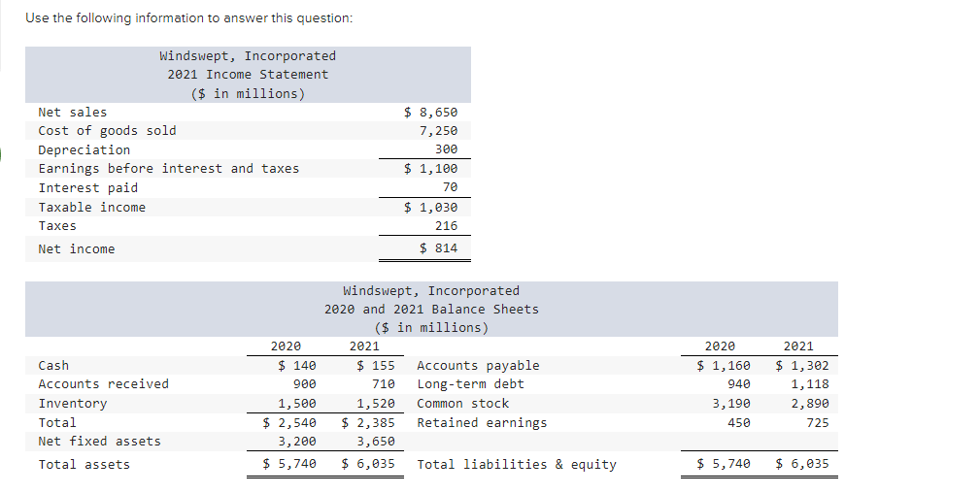Click the net fixed assets value 3,650
The height and width of the screenshot is (494, 980).
coord(376,442)
